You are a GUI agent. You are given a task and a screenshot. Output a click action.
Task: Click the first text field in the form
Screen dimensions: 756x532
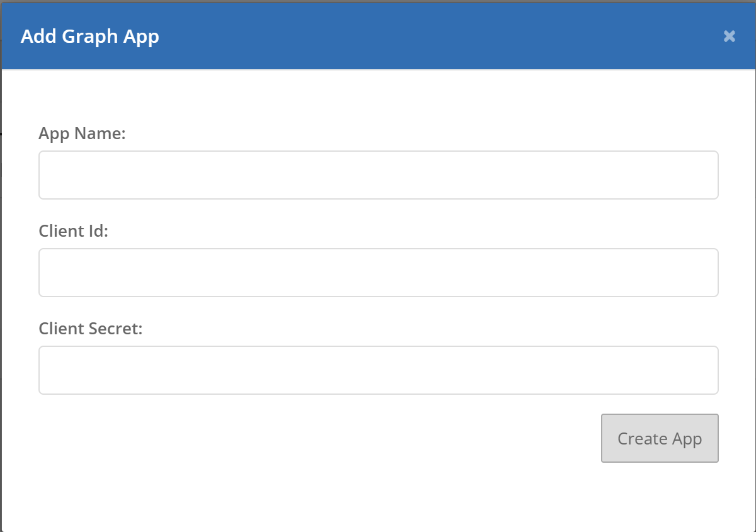[378, 174]
